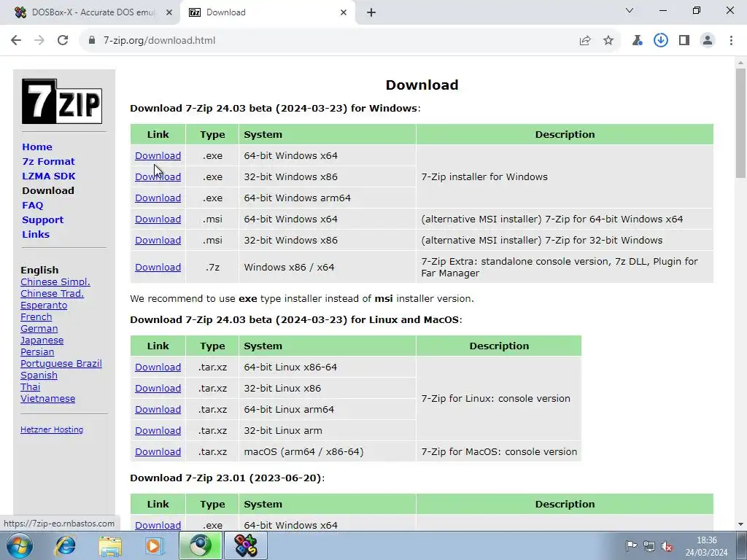This screenshot has width=747, height=560.
Task: Download tar.xz for macOS
Action: [x=158, y=452]
